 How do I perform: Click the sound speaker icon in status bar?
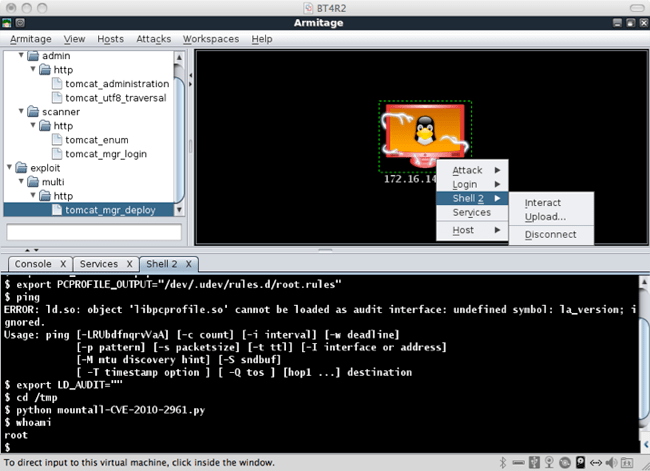pos(611,462)
